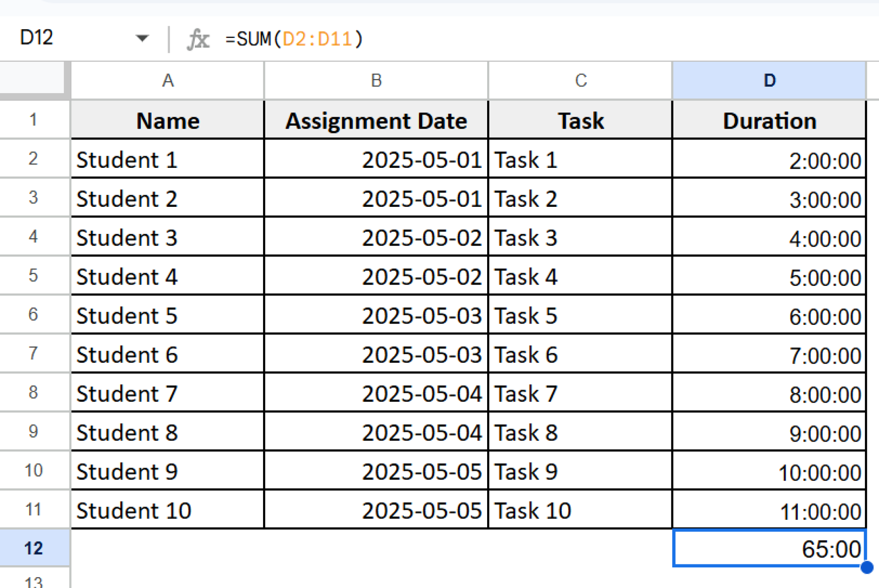
Task: Select column header B
Action: [x=376, y=80]
